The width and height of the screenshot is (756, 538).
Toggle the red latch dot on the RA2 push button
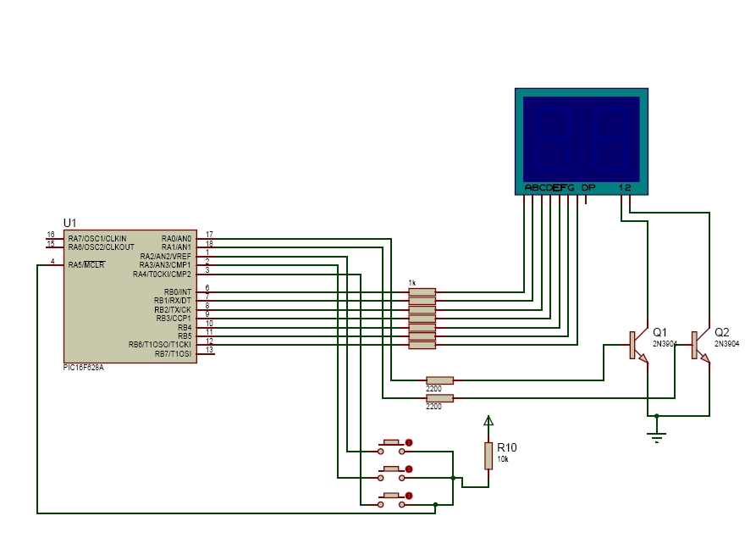point(409,442)
